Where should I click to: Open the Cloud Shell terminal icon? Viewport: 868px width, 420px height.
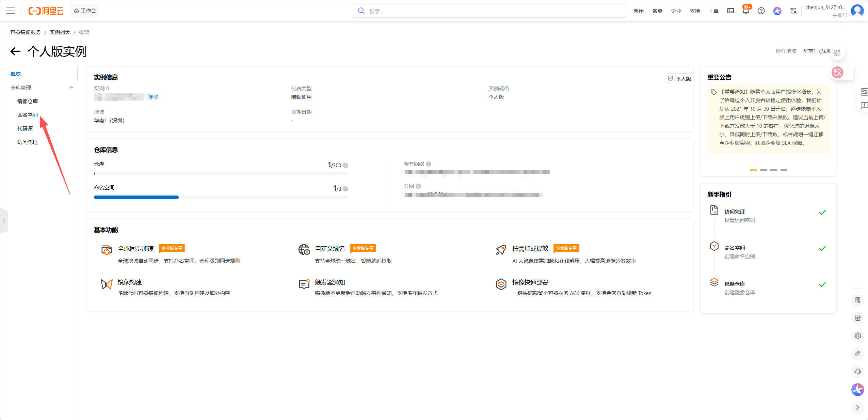[x=730, y=11]
